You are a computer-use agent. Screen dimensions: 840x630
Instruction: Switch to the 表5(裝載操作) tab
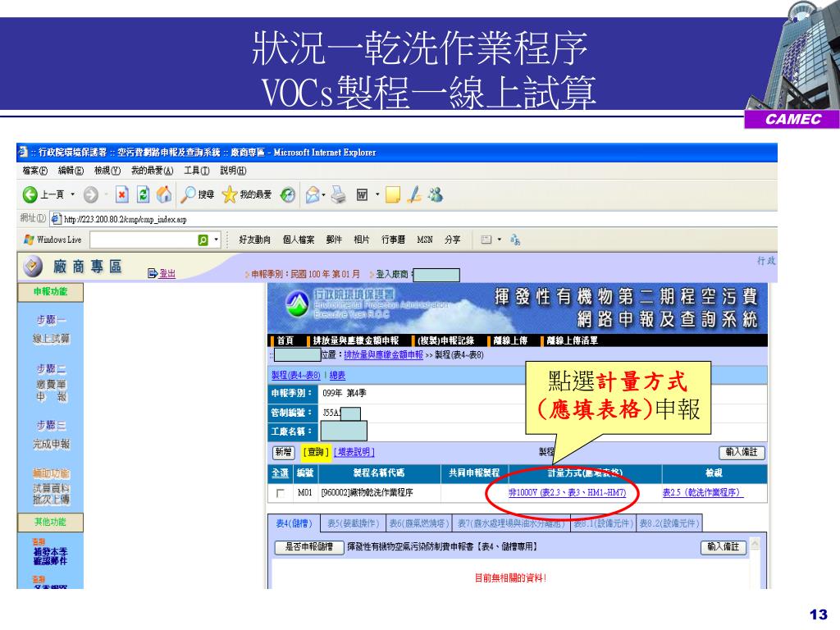tap(353, 523)
